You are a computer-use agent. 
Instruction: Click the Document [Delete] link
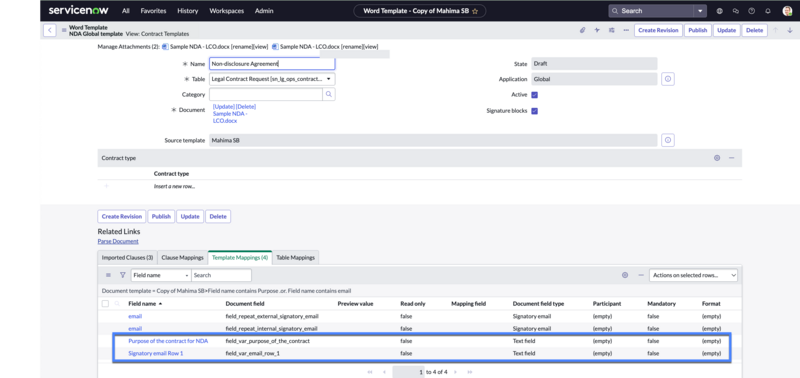tap(246, 107)
